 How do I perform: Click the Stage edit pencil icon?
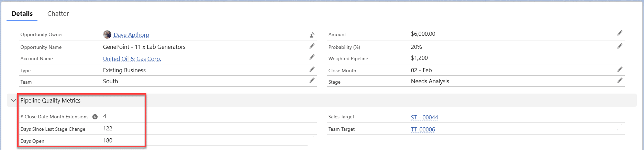click(620, 81)
